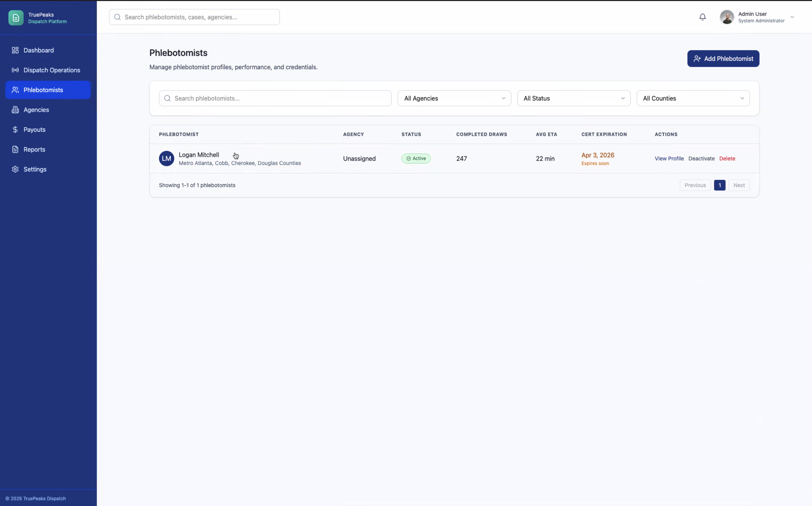
Task: Open the All Status filter dropdown
Action: pos(574,98)
